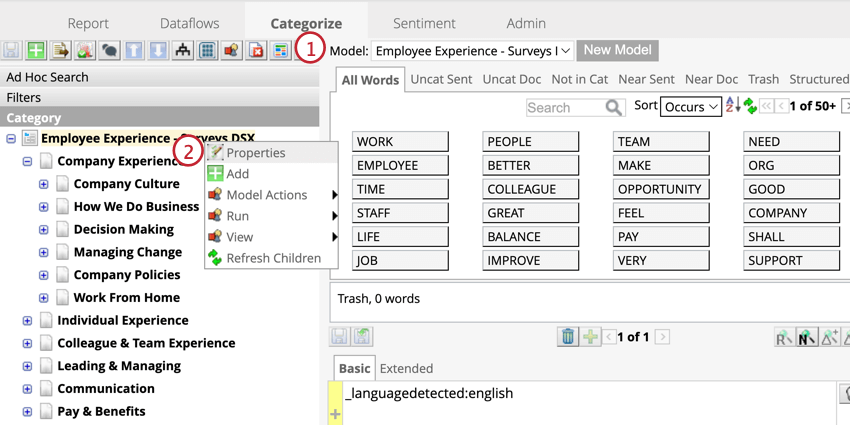Expand the Pay & Benefits category
This screenshot has width=850, height=425.
tap(28, 411)
